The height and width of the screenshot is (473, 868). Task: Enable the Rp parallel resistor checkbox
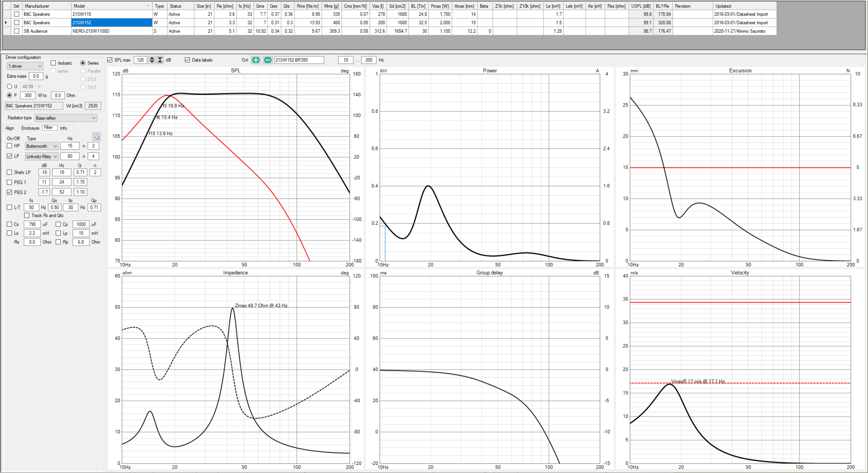coord(58,242)
